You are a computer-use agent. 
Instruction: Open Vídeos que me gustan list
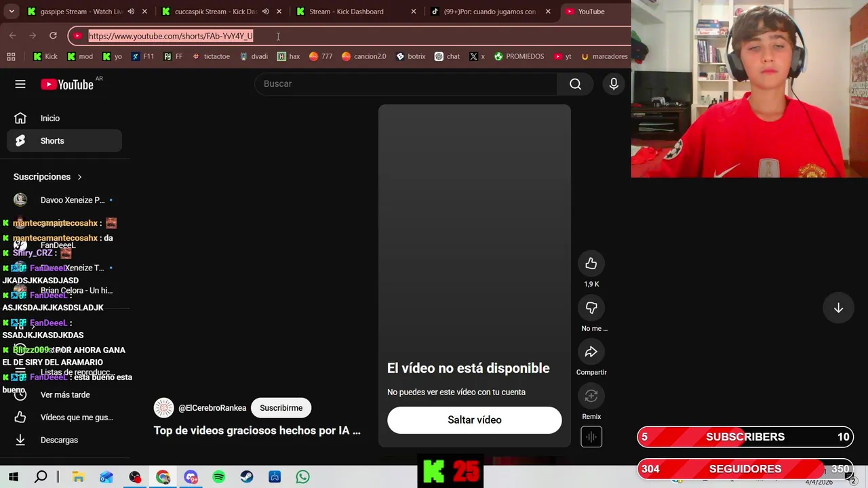point(64,418)
